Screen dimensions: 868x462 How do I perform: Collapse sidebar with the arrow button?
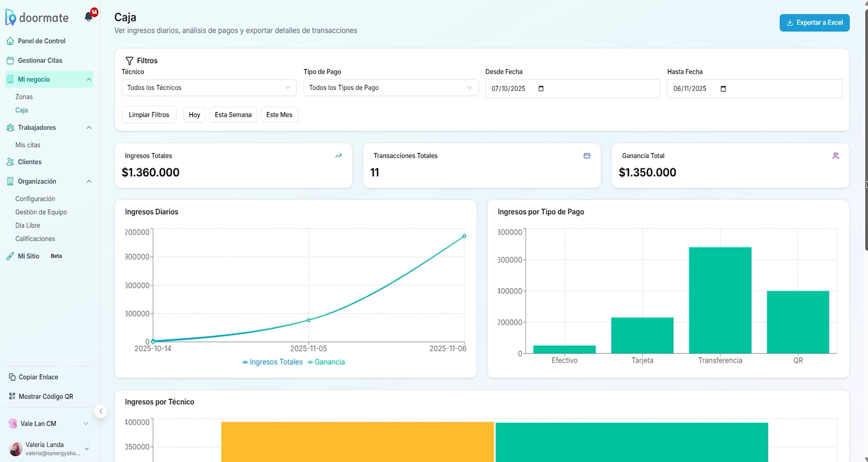point(101,411)
